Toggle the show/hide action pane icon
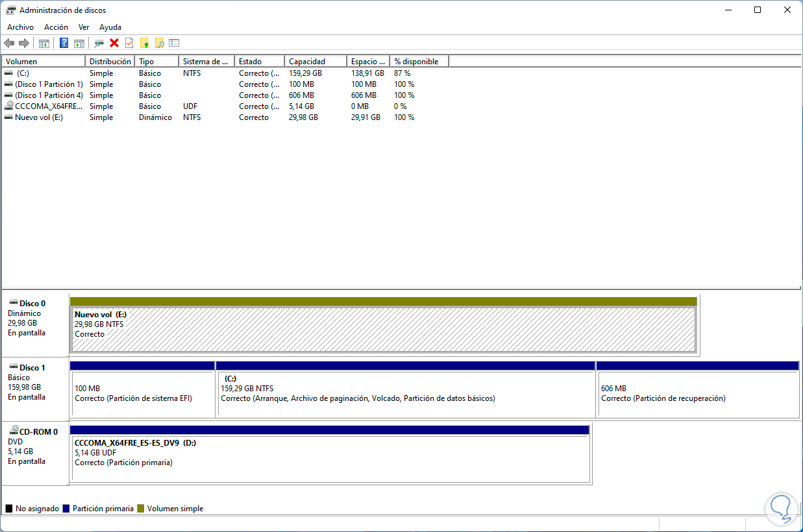The image size is (803, 532). click(x=79, y=43)
